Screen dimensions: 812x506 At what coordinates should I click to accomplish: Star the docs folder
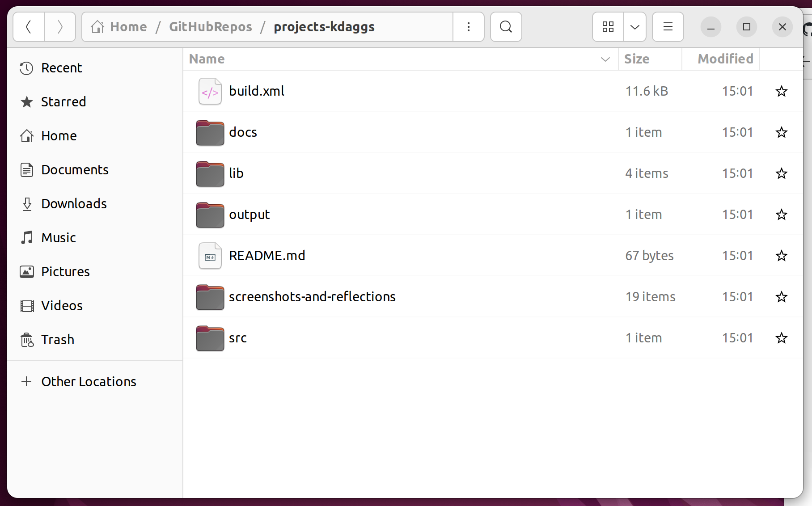click(782, 132)
